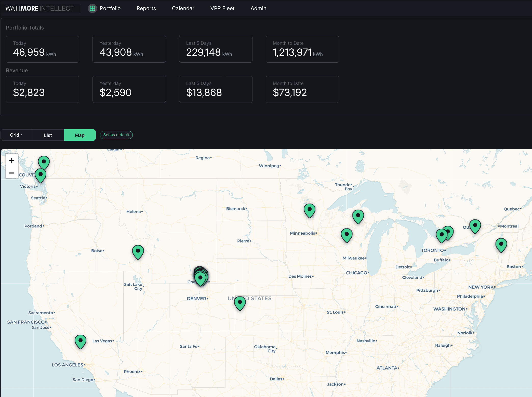Image resolution: width=532 pixels, height=397 pixels.
Task: Click the LOS ANGELES map label
Action: (68, 365)
